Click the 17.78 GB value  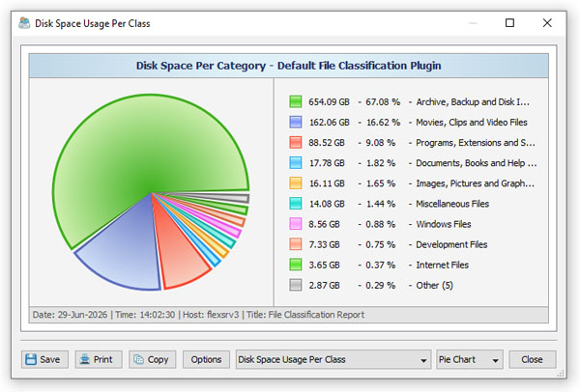(x=327, y=163)
